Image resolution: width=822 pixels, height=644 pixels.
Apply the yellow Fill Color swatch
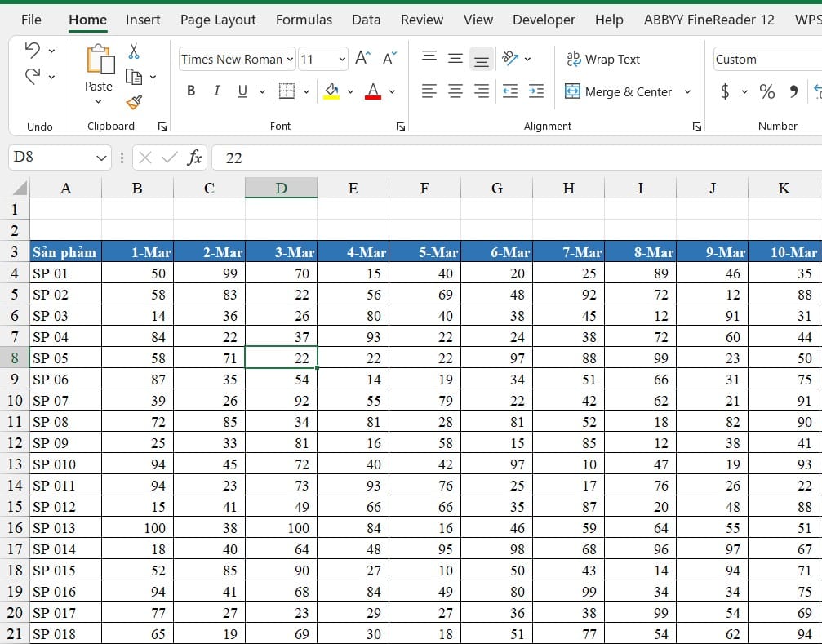[x=331, y=91]
